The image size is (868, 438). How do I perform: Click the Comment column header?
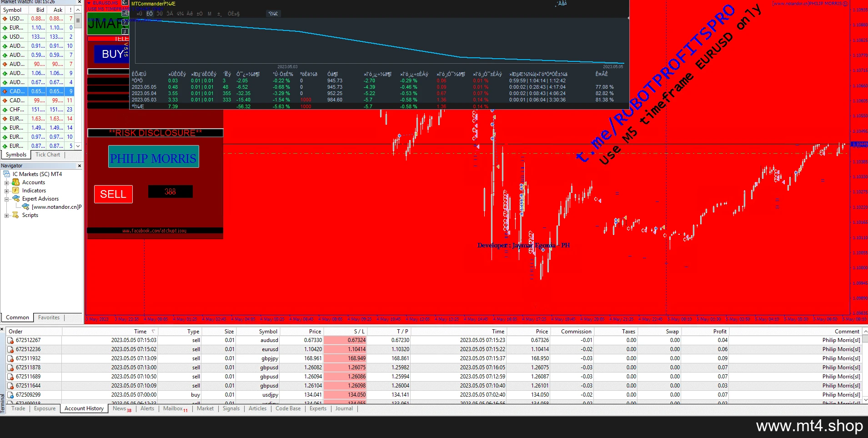pyautogui.click(x=795, y=332)
